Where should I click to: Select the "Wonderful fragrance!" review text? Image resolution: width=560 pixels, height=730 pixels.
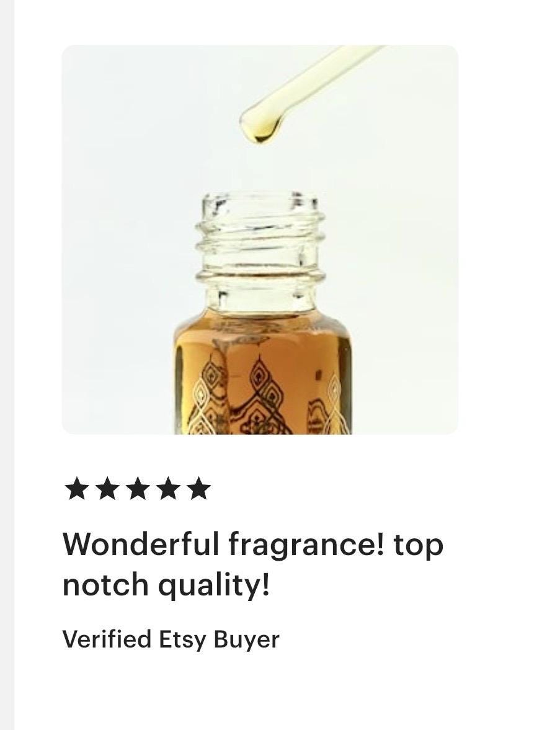point(224,544)
